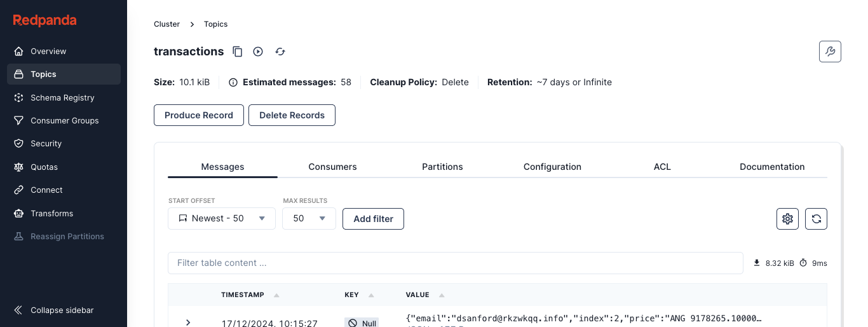Screen dimensions: 868x327
Task: Click Cleanup Policy Delete text
Action: (419, 82)
